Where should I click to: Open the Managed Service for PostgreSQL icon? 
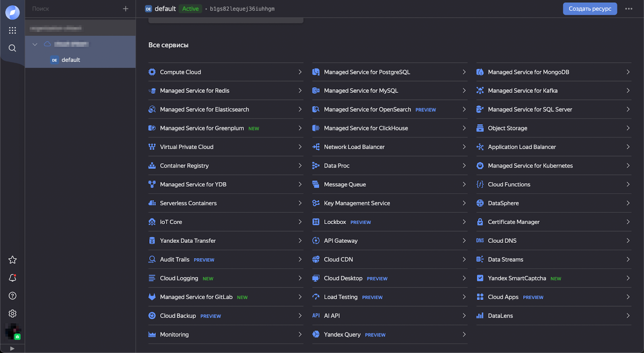(316, 72)
